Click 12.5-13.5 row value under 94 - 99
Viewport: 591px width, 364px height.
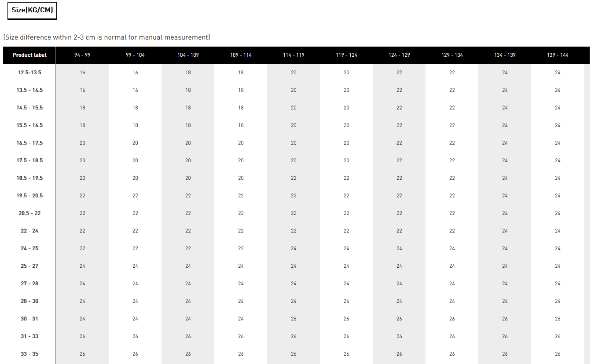(x=82, y=73)
